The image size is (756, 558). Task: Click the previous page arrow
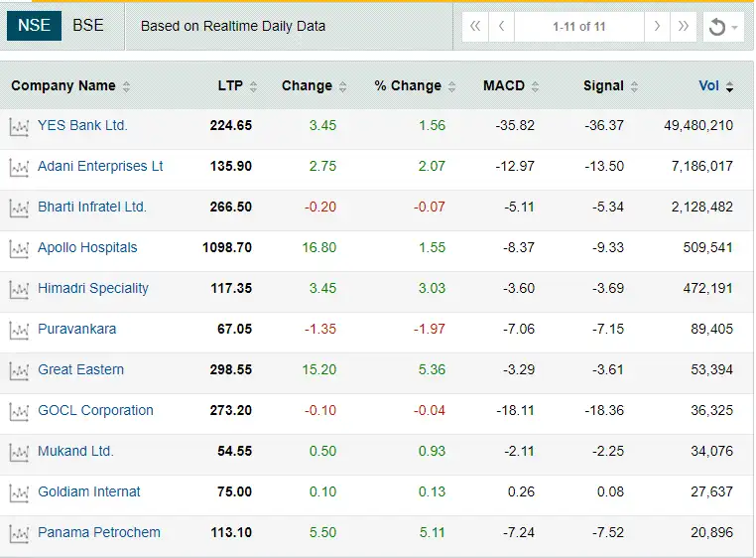502,27
